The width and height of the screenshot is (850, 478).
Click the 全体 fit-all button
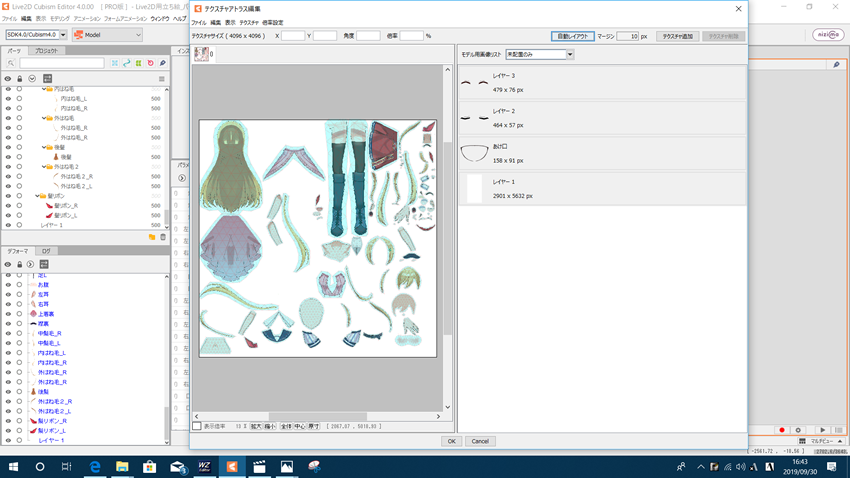coord(286,427)
